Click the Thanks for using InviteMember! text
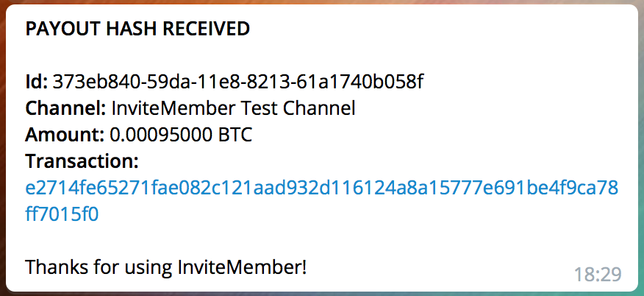 pyautogui.click(x=166, y=267)
